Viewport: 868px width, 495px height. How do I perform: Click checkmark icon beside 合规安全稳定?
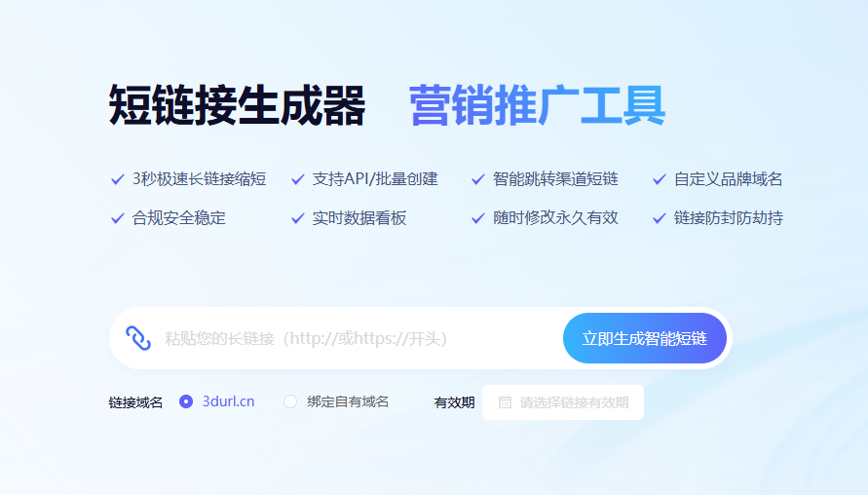pos(117,218)
